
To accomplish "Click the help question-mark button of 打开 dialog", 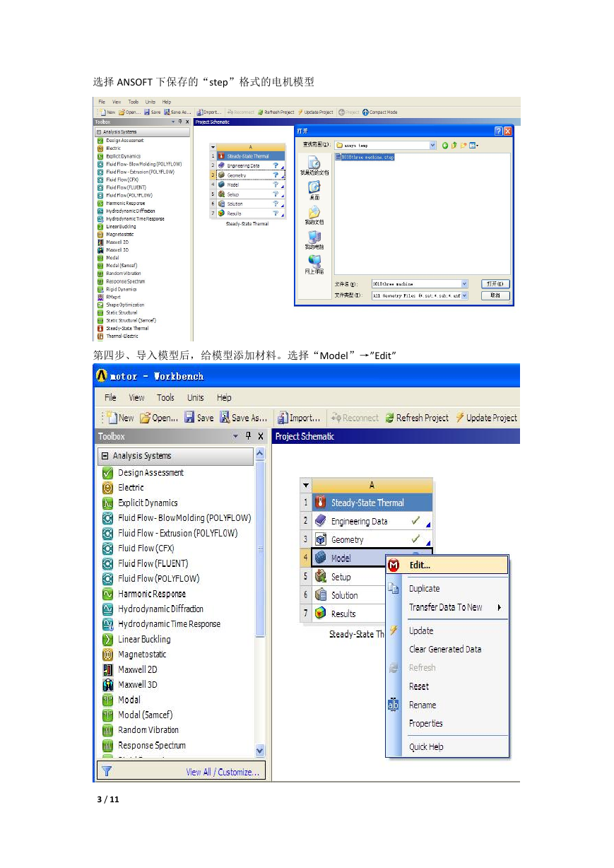I will (498, 131).
